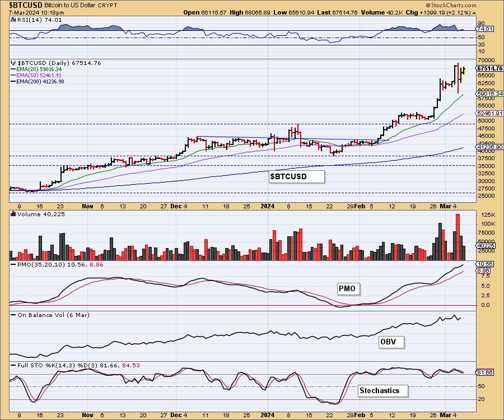Click the date stamp 7-Mar-2024 10:18pm
Screen dimensions: 504x420
tap(36, 13)
